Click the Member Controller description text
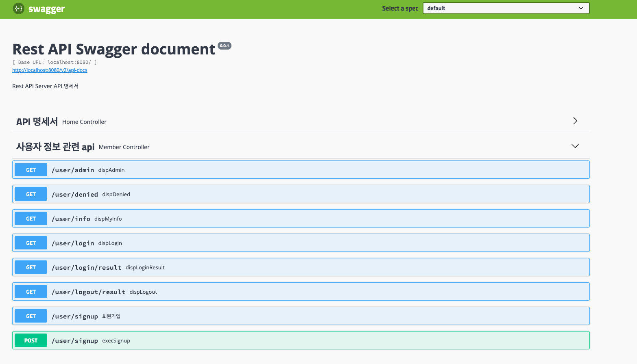Image resolution: width=637 pixels, height=364 pixels. 124,147
